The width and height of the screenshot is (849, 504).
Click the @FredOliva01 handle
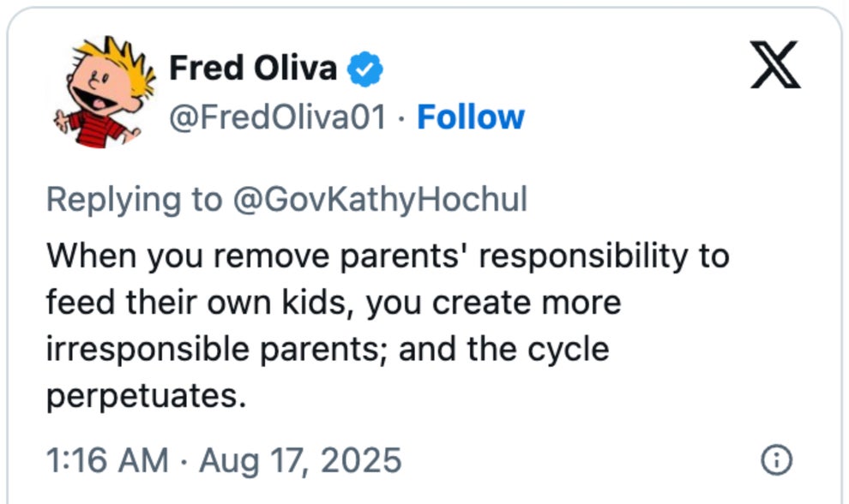coord(279,117)
